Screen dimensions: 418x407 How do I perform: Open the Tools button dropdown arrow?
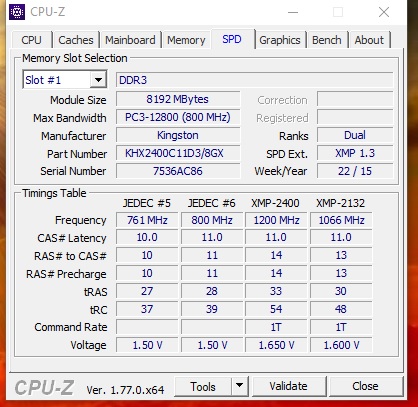(x=239, y=386)
